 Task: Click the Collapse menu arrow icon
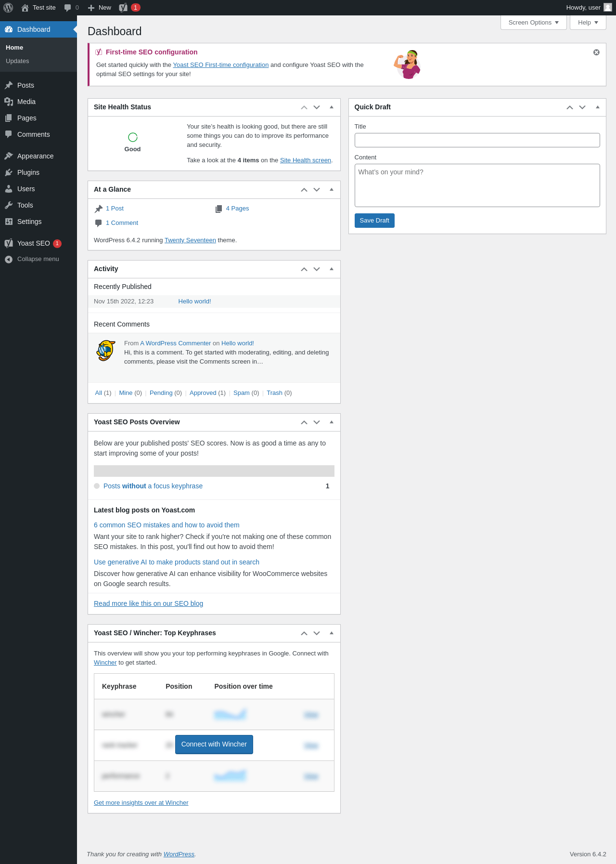pyautogui.click(x=9, y=259)
